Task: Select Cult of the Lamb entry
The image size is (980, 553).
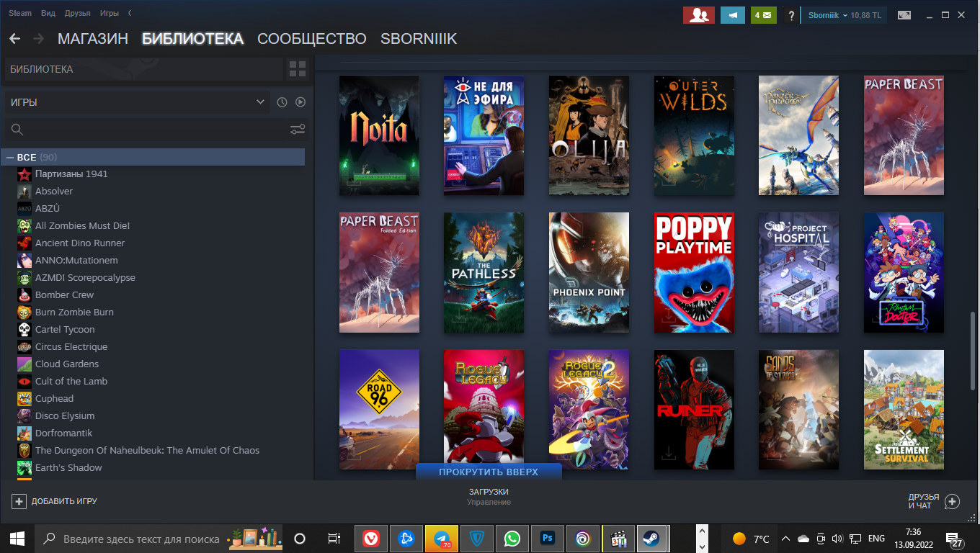Action: (x=71, y=382)
